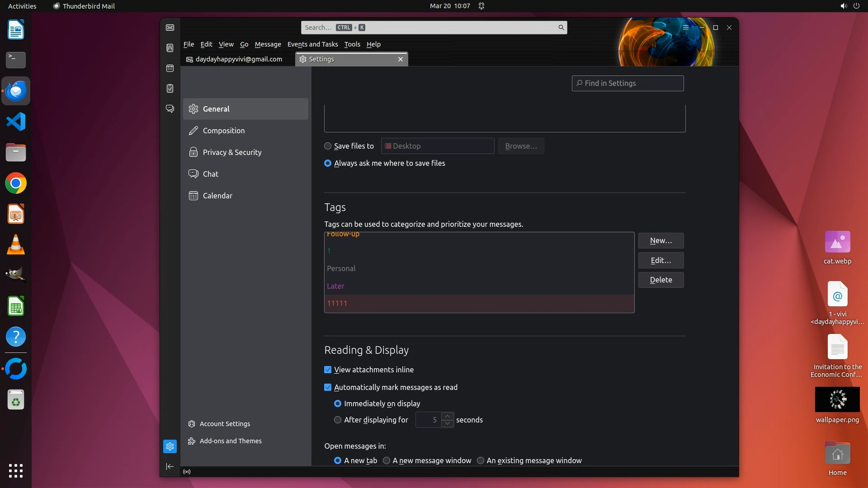Viewport: 868px width, 488px height.
Task: Uncheck Automatically mark messages as read
Action: (328, 387)
